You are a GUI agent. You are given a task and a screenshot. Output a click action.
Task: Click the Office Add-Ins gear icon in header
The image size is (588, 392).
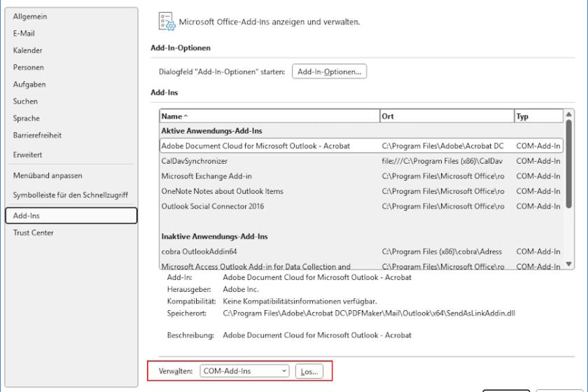[167, 22]
